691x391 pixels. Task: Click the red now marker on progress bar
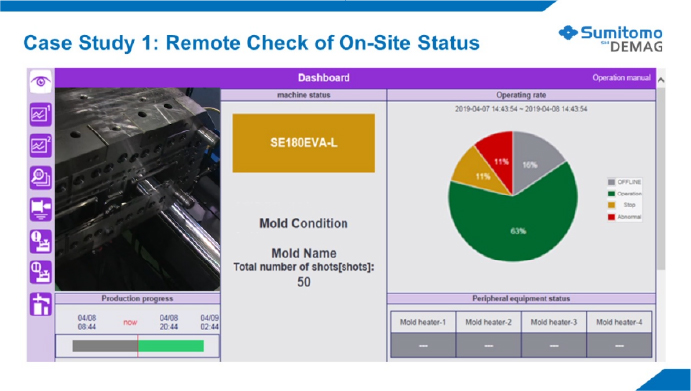coord(138,346)
